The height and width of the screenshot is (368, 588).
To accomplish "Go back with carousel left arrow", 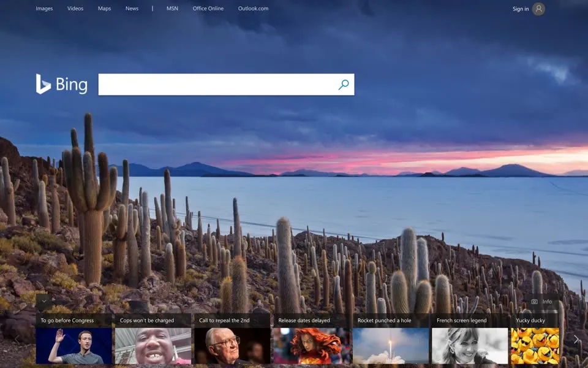I will click(x=17, y=339).
